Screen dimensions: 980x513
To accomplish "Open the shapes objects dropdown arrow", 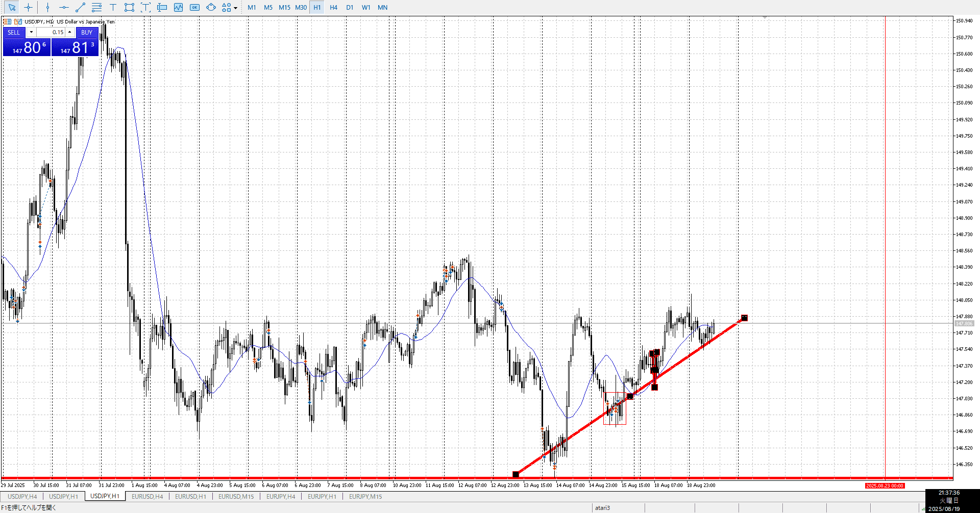I will click(x=235, y=8).
